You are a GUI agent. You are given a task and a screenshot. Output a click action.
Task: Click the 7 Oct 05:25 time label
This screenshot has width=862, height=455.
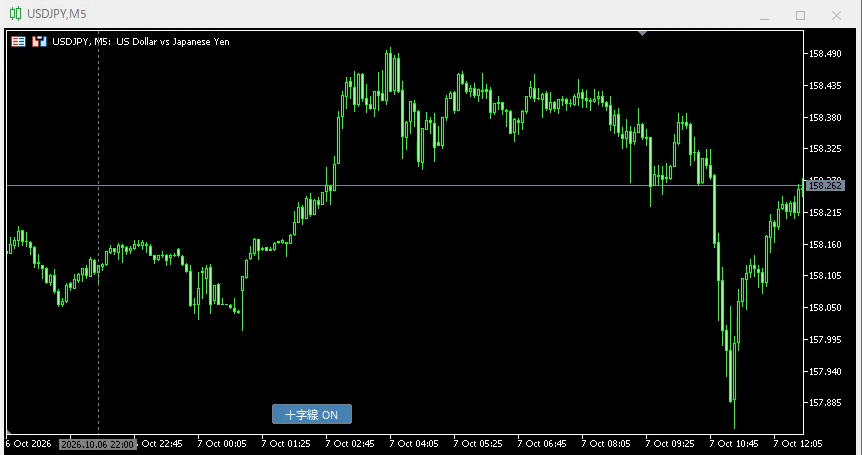(478, 443)
